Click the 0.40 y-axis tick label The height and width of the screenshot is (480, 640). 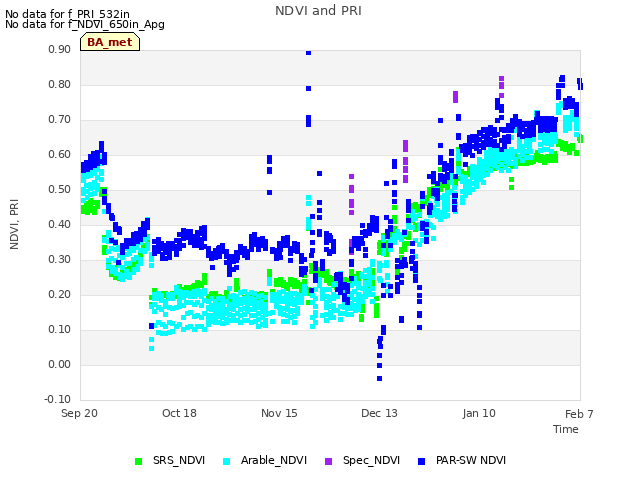(x=59, y=225)
